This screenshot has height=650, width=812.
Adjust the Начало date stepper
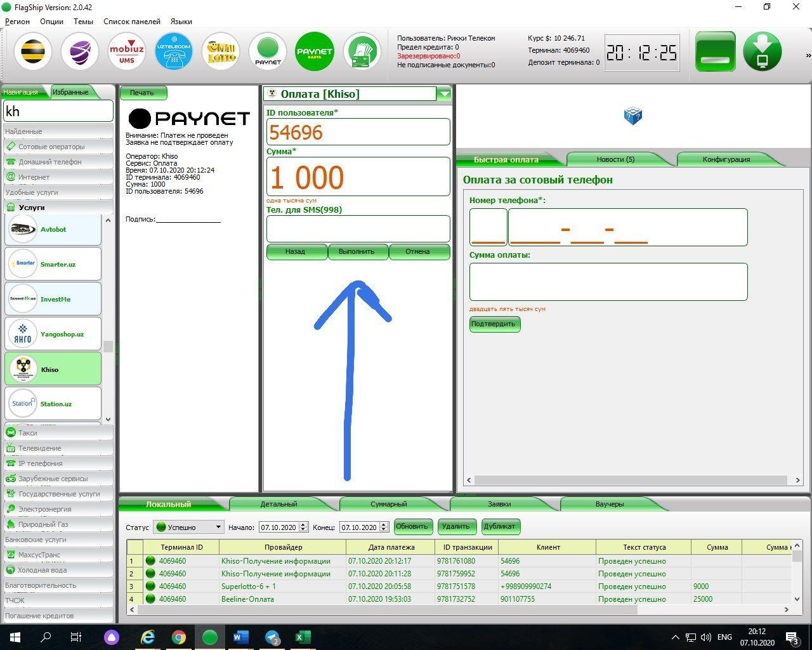(x=303, y=527)
